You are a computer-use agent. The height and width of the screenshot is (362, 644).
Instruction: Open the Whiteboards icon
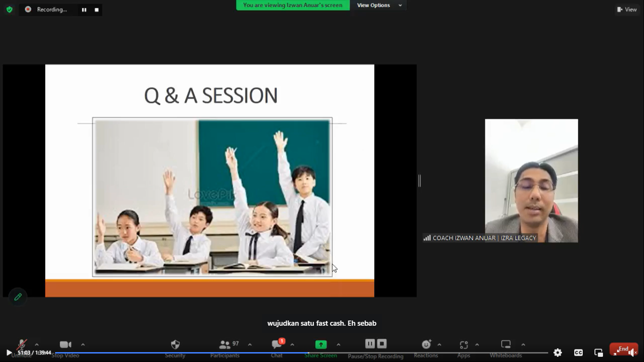[x=506, y=345]
